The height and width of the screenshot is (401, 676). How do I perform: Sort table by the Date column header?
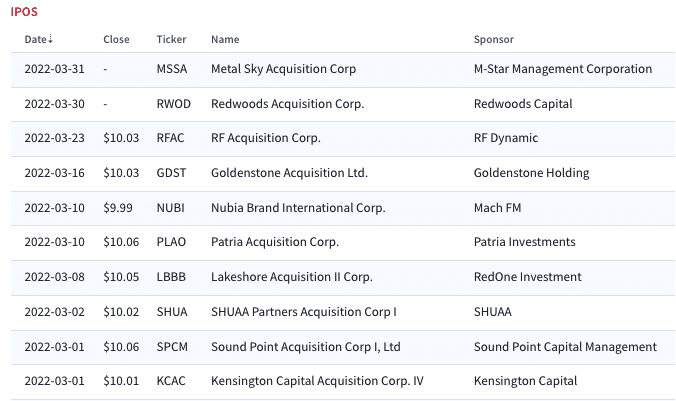tap(35, 39)
